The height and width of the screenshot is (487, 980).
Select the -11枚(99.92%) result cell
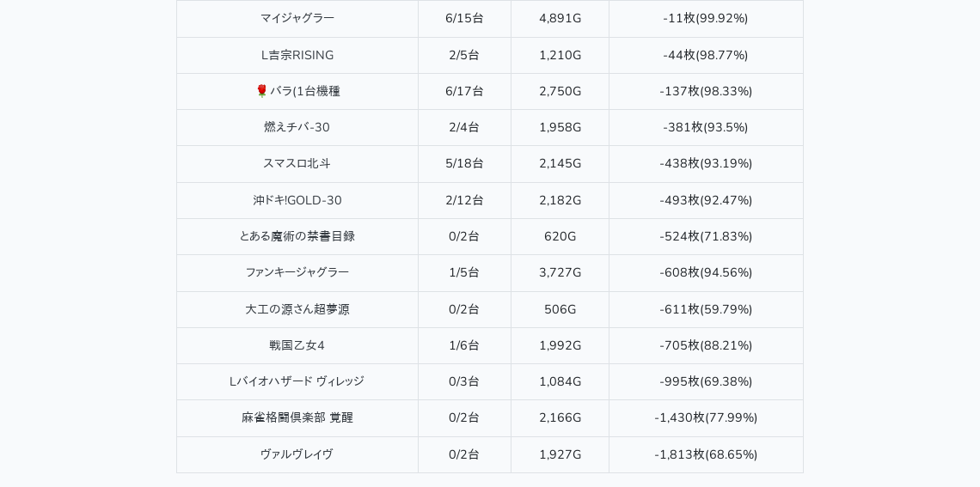pyautogui.click(x=706, y=18)
